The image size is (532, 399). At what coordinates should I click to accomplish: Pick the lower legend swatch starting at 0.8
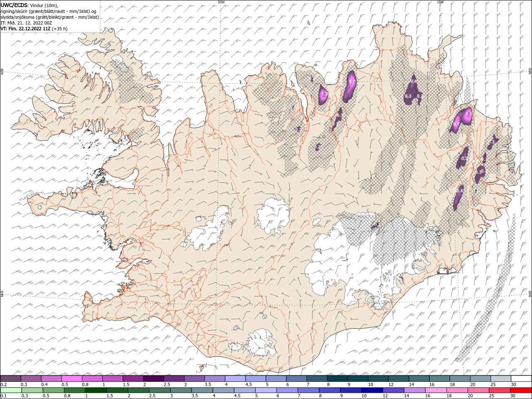pos(74,390)
